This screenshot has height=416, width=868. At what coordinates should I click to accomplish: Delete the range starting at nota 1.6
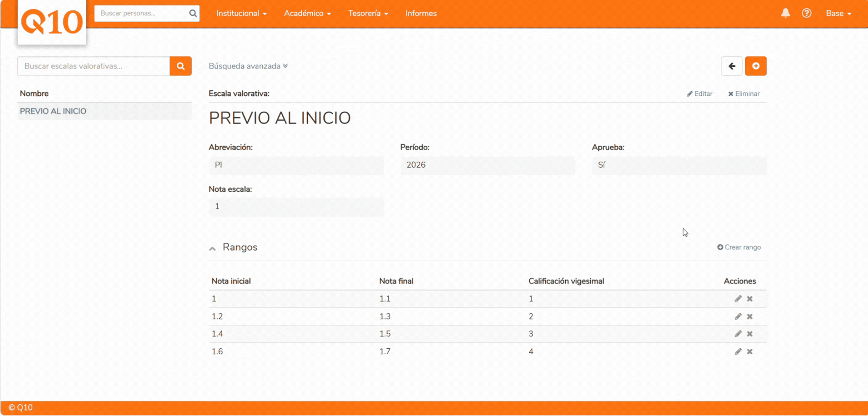point(750,352)
